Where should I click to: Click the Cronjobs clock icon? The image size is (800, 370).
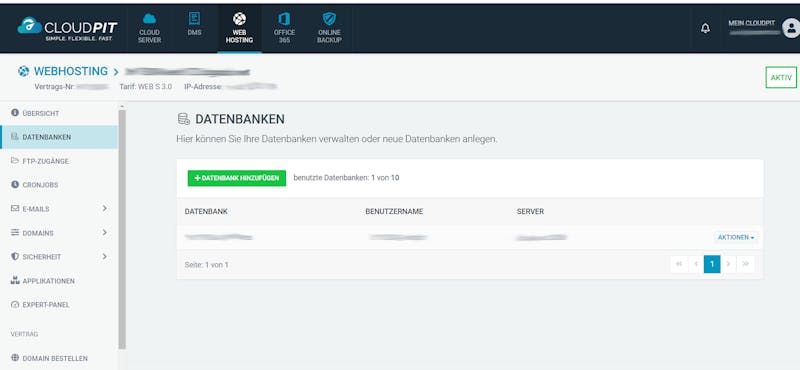[15, 185]
